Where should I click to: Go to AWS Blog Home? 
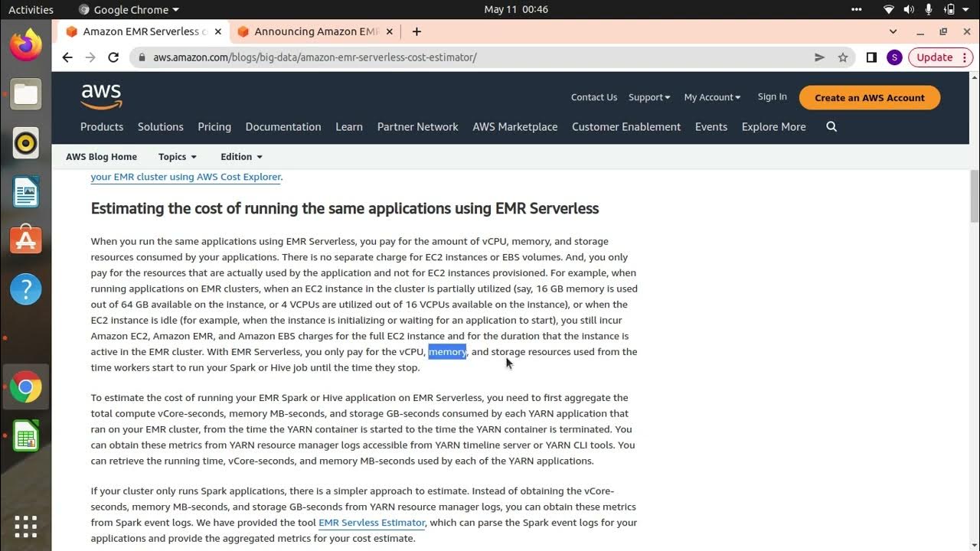pos(102,157)
